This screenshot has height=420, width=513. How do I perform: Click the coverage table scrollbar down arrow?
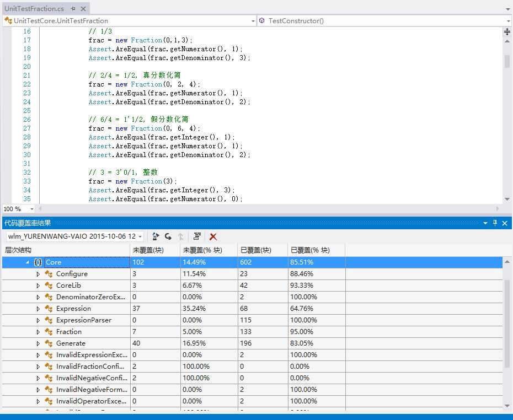[507, 406]
